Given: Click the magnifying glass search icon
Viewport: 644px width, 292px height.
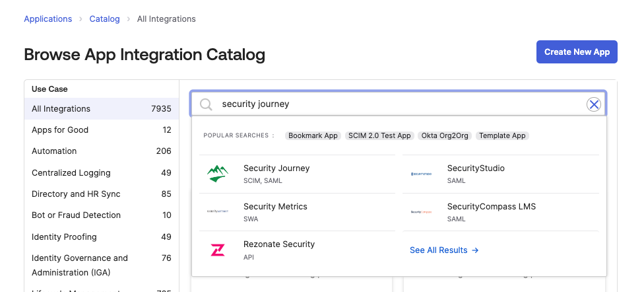Looking at the screenshot, I should (x=206, y=104).
